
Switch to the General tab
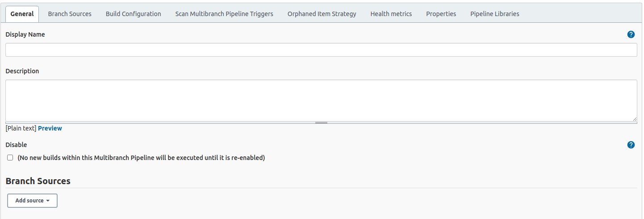click(22, 14)
